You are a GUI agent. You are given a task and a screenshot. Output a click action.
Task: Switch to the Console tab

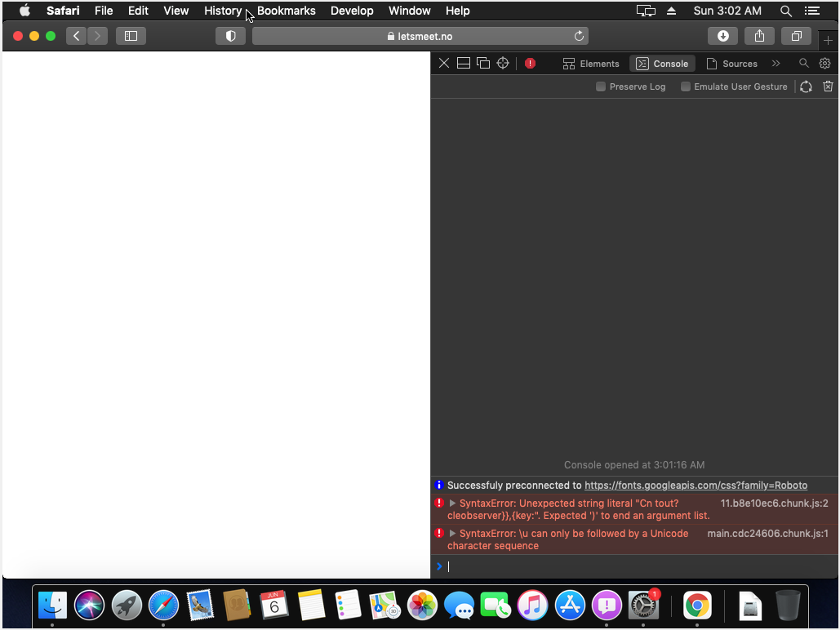coord(662,64)
